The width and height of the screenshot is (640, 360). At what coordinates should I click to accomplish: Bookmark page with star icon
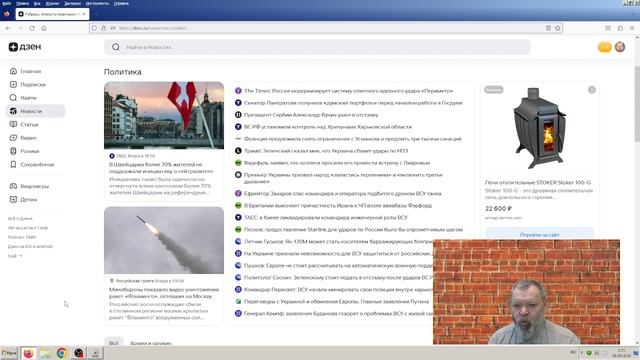pos(558,28)
